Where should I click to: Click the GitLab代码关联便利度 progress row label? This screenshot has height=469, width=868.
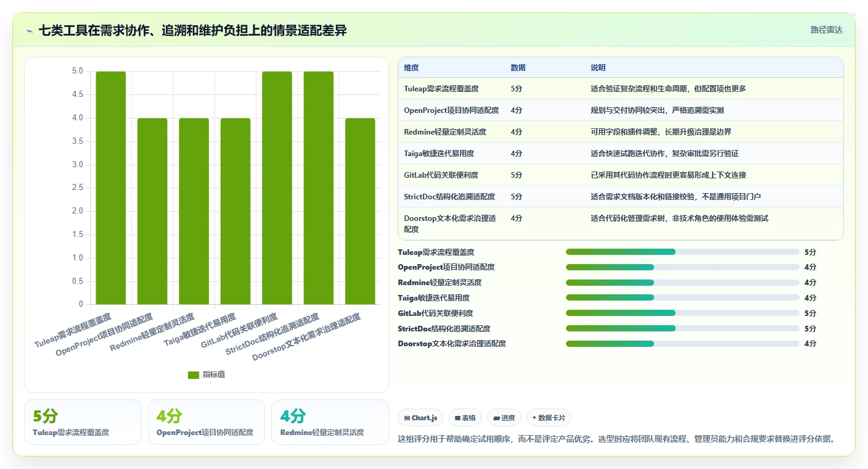click(436, 313)
